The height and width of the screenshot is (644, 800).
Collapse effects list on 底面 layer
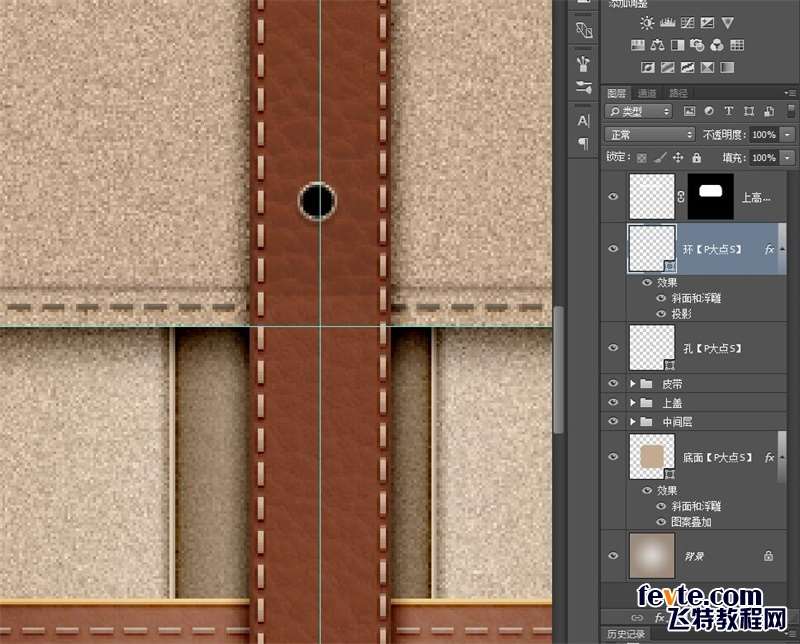click(x=782, y=457)
